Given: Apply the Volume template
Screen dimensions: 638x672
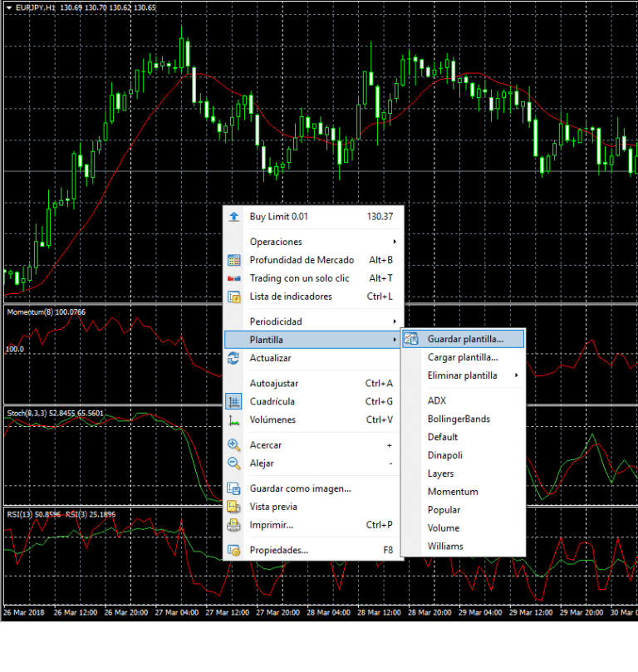Looking at the screenshot, I should [x=464, y=528].
